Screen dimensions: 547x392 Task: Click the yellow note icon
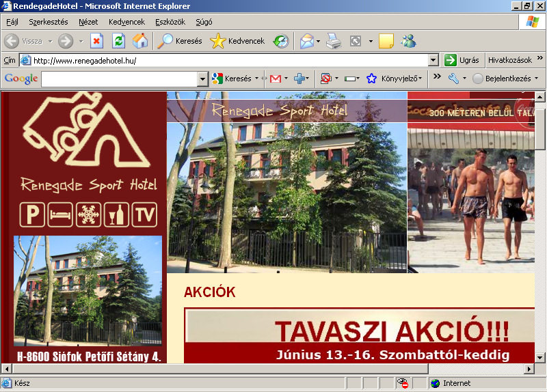pos(386,41)
